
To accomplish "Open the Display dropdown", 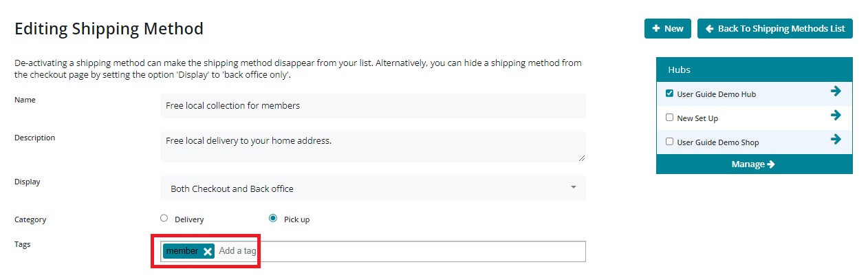I will coord(372,188).
